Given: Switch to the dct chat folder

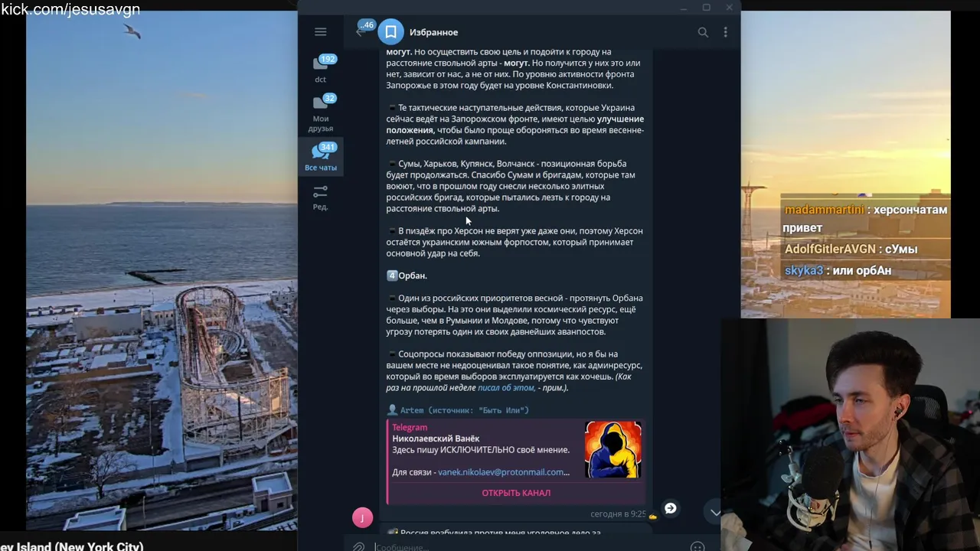Looking at the screenshot, I should 321,68.
